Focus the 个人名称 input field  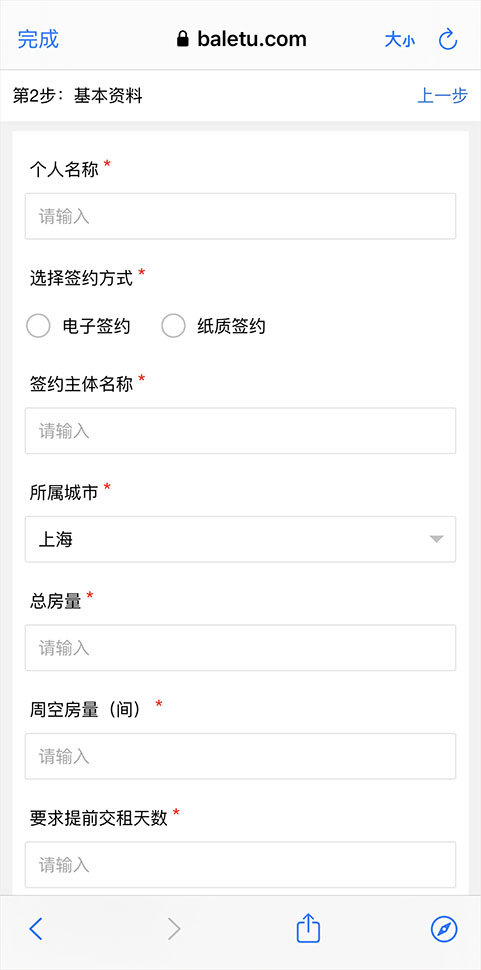[240, 217]
